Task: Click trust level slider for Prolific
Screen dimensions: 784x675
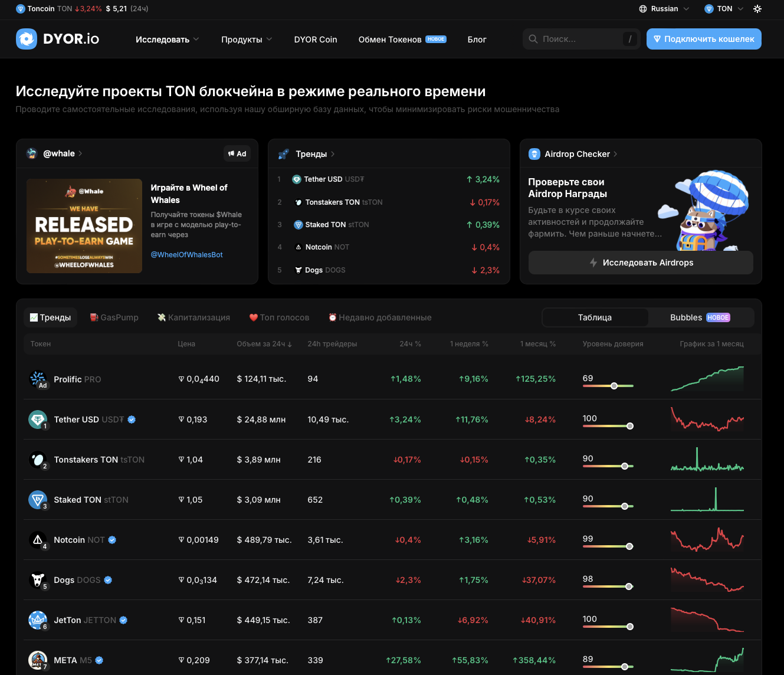Action: point(608,386)
